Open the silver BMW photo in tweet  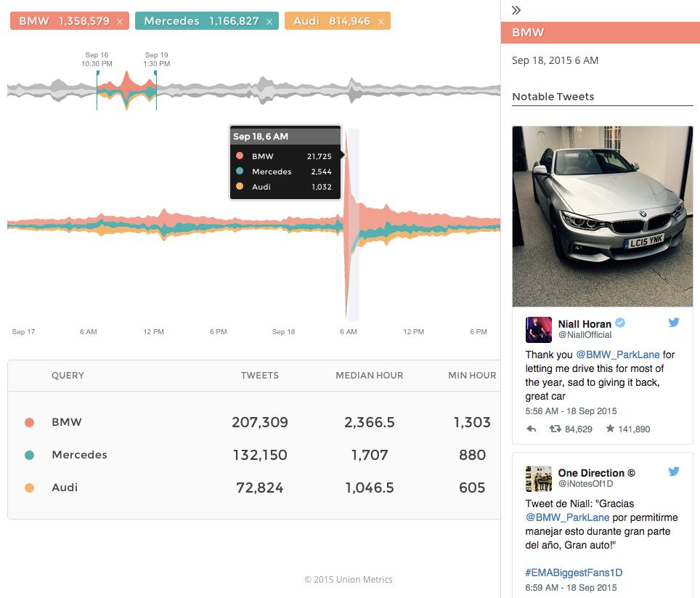point(602,217)
